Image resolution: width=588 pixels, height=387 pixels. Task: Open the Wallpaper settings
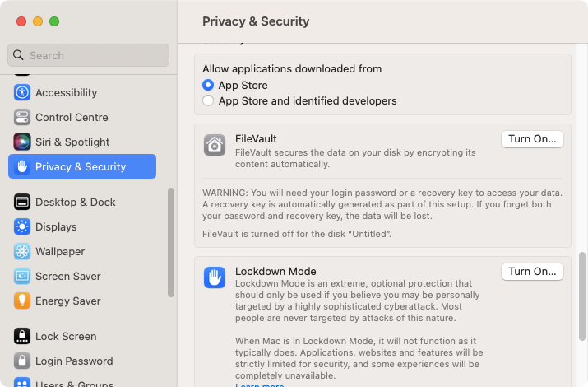tap(82, 251)
